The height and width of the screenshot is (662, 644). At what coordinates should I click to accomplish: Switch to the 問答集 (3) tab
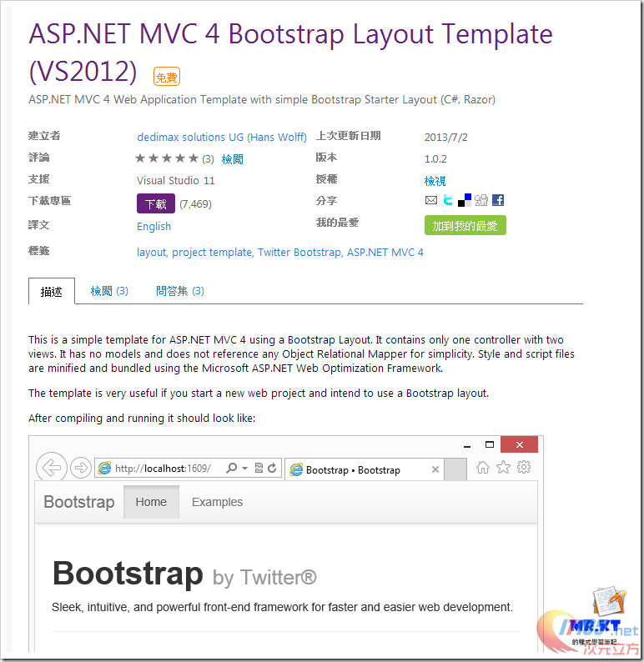pyautogui.click(x=180, y=291)
